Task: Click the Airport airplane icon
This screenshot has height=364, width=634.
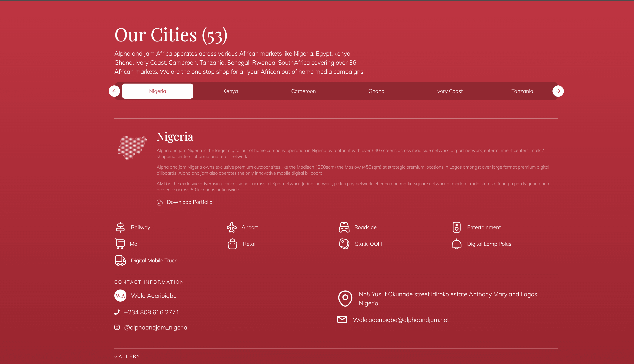Action: (232, 227)
